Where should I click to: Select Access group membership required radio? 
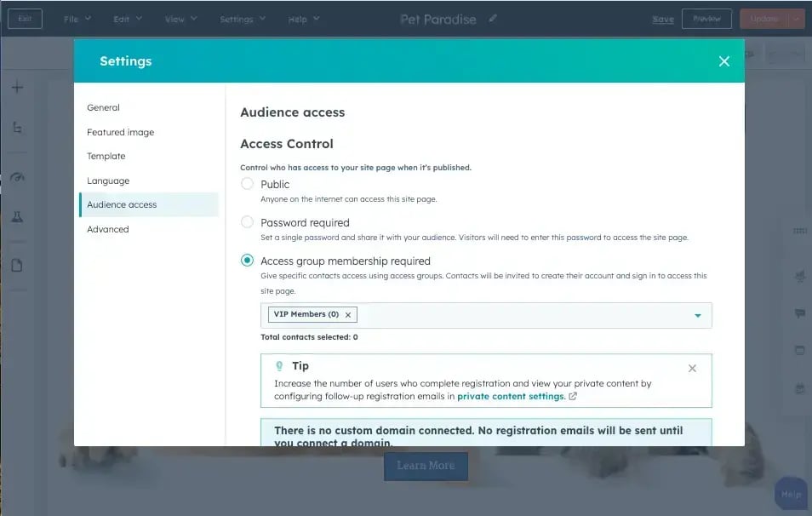(x=247, y=260)
